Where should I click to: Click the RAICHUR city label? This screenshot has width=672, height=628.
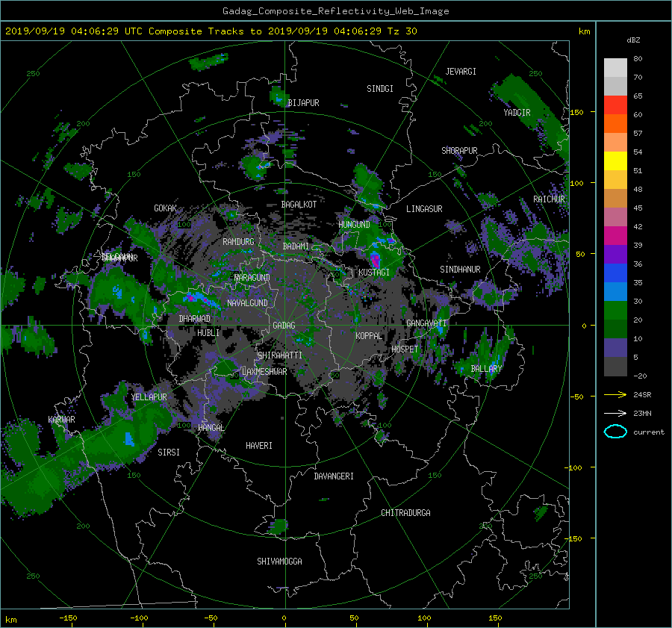click(x=549, y=199)
